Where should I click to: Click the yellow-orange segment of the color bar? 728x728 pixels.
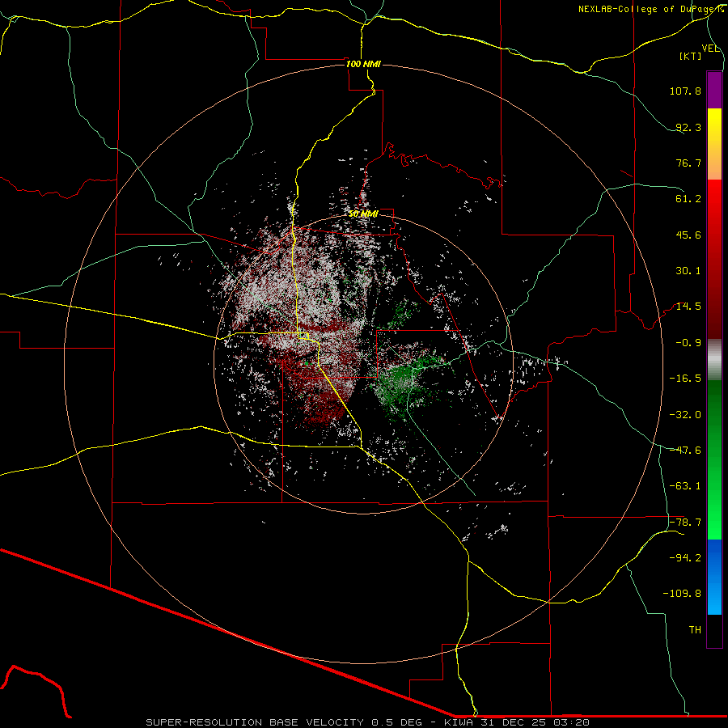point(714,144)
